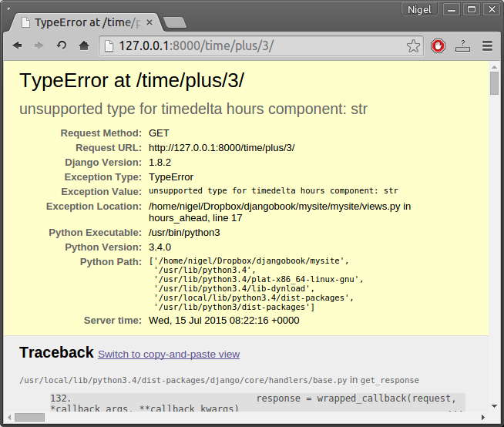Screen dimensions: 504x427
Task: Click the 'Exception Location:' label
Action: (x=94, y=207)
